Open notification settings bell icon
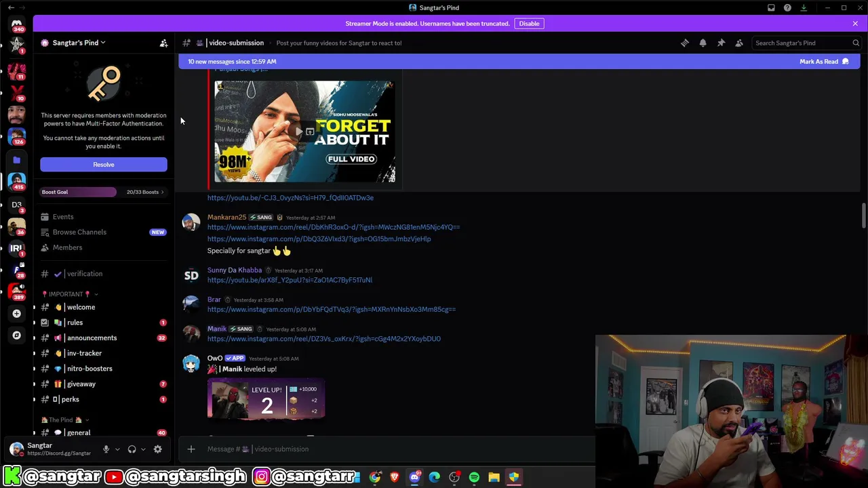 pyautogui.click(x=703, y=43)
